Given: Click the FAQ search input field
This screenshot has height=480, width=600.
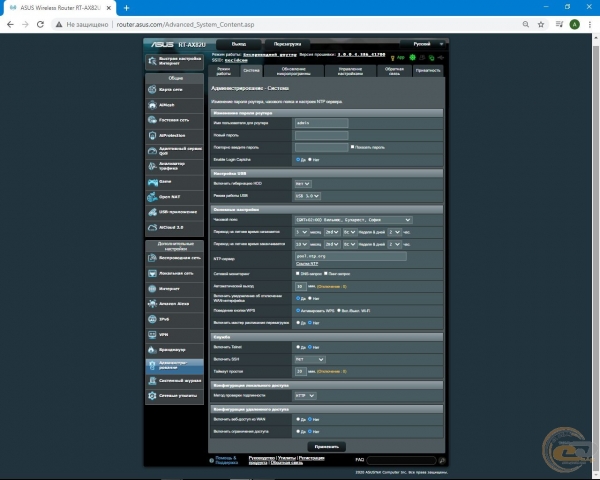Looking at the screenshot, I should 401,460.
